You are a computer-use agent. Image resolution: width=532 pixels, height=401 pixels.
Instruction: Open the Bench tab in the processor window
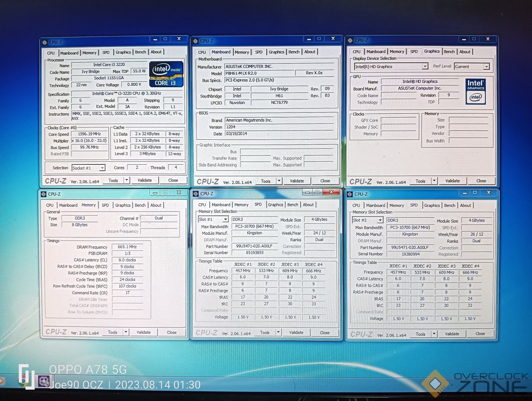coord(141,52)
